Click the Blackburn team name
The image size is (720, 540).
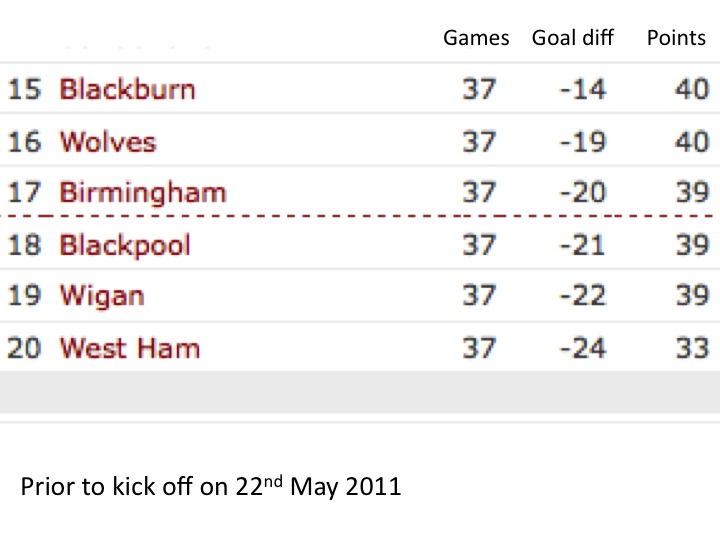[127, 89]
